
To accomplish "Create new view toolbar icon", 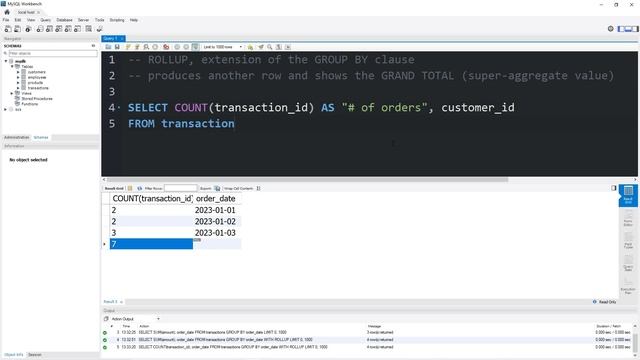I will point(59,29).
